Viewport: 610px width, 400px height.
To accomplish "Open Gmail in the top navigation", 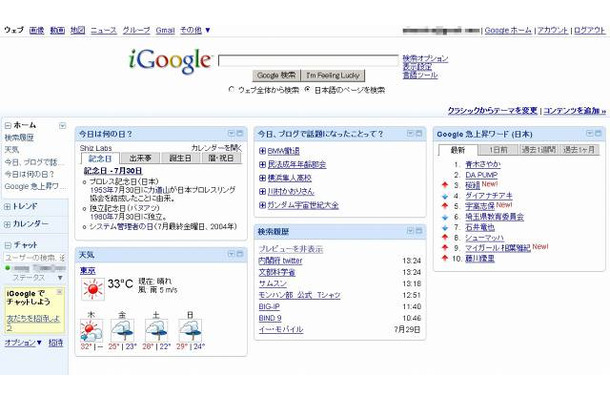I will (x=165, y=30).
